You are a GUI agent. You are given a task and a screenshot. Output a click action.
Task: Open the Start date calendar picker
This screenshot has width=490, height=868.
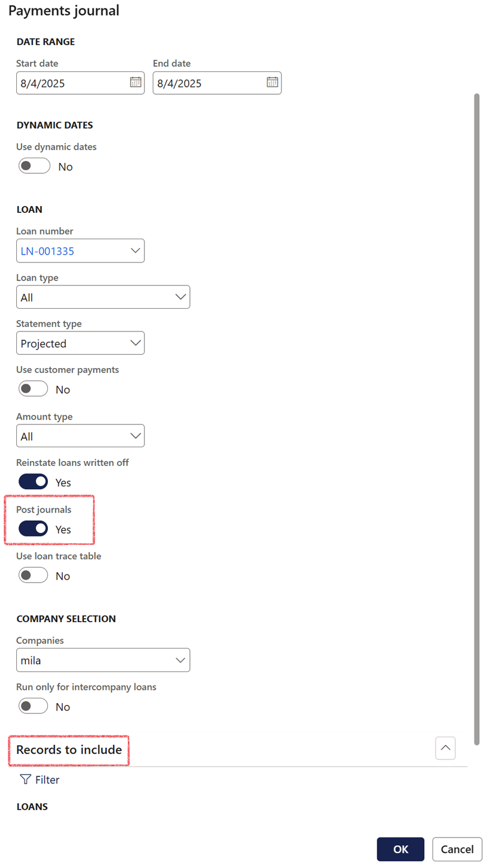(135, 83)
